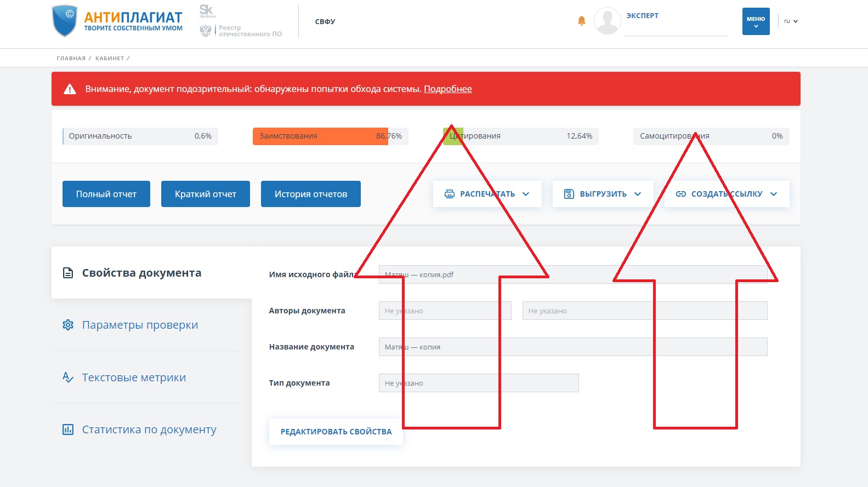
Task: Open the notification bell
Action: (x=582, y=21)
